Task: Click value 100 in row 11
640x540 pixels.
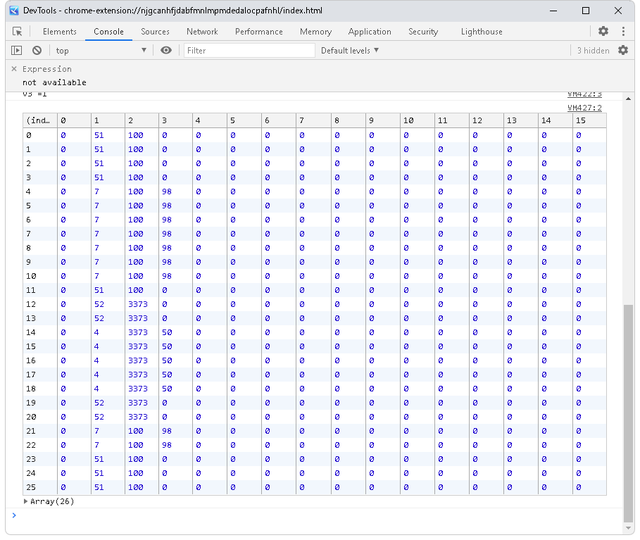Action: [x=136, y=290]
